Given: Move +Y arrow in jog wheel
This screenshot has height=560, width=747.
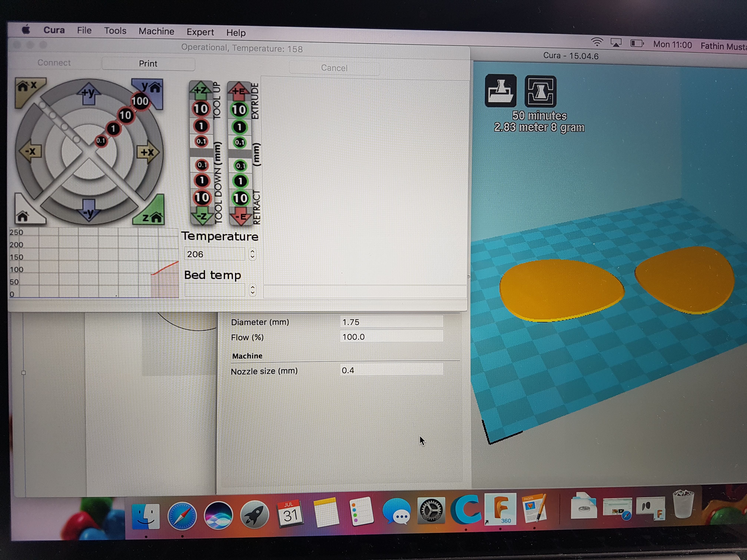Looking at the screenshot, I should click(x=89, y=94).
